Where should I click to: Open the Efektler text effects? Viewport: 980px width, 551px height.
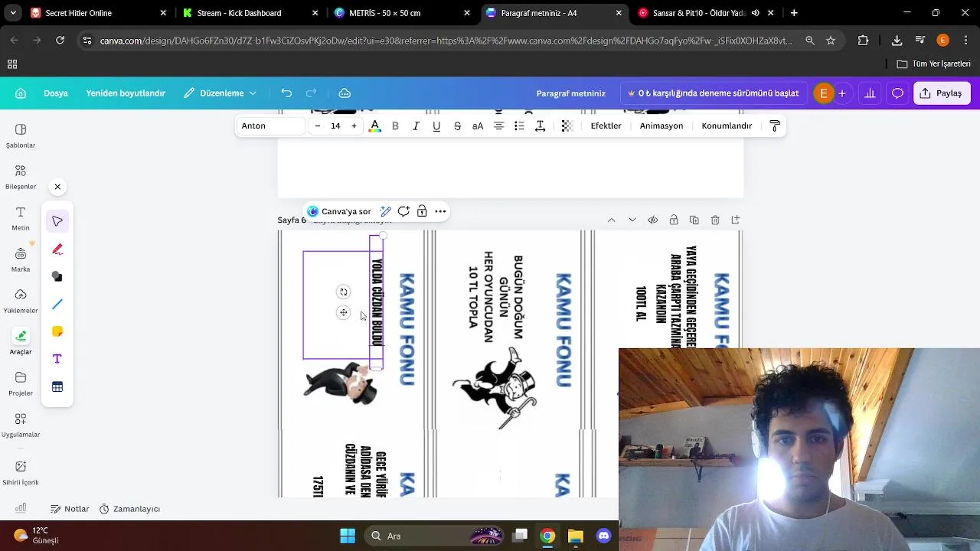tap(606, 126)
